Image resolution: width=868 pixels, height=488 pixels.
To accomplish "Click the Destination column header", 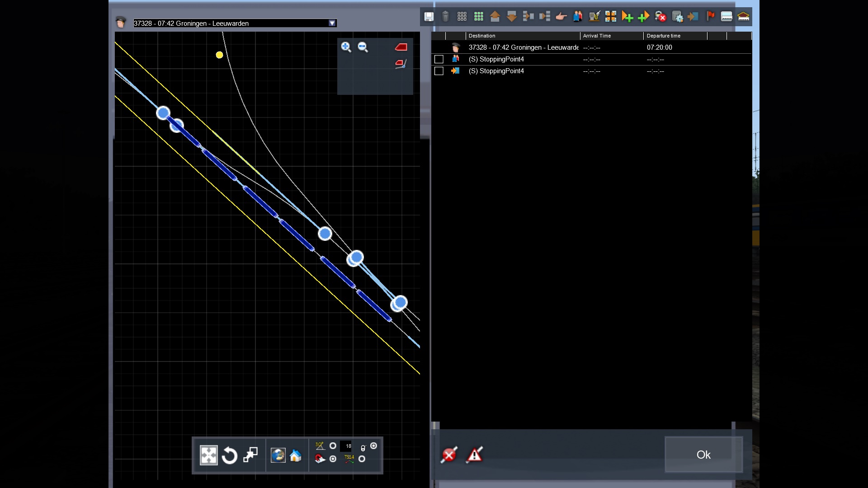I will [x=523, y=36].
